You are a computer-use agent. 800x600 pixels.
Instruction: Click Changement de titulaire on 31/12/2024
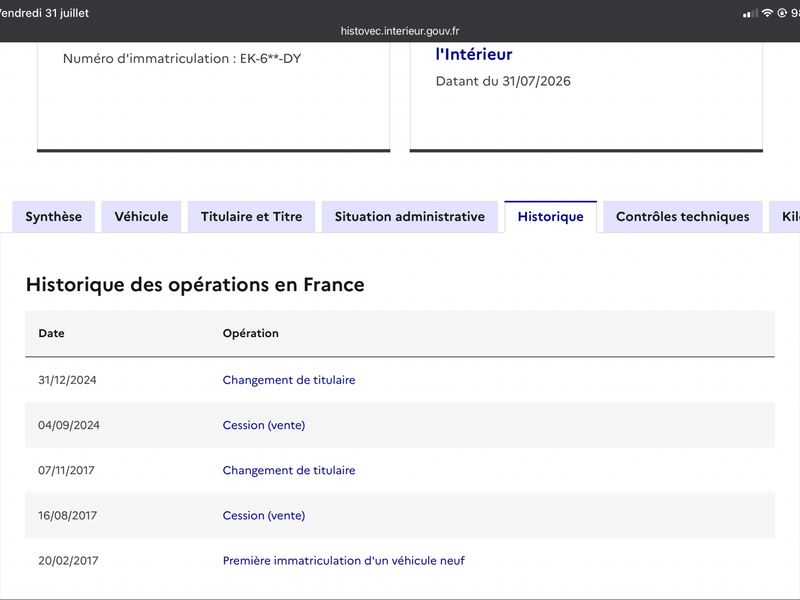[x=289, y=380]
